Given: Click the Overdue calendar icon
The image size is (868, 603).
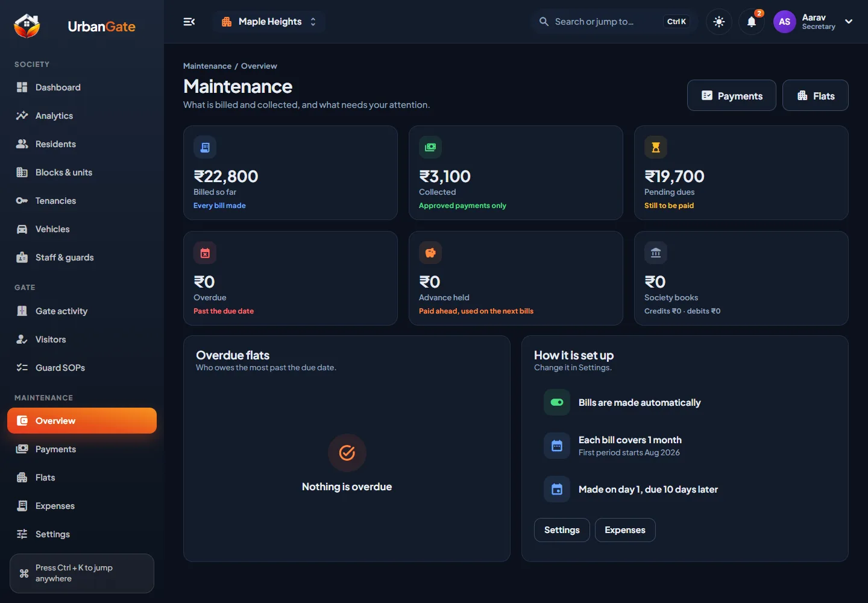Looking at the screenshot, I should [205, 253].
